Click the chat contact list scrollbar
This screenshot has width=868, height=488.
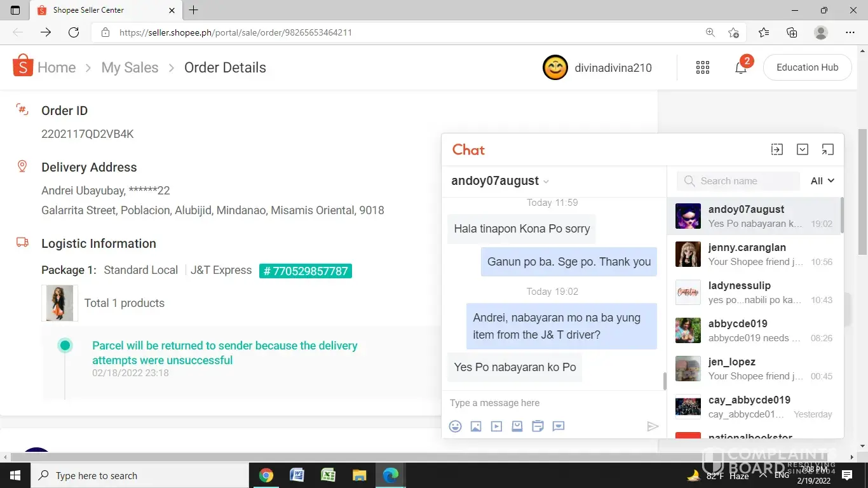[842, 215]
